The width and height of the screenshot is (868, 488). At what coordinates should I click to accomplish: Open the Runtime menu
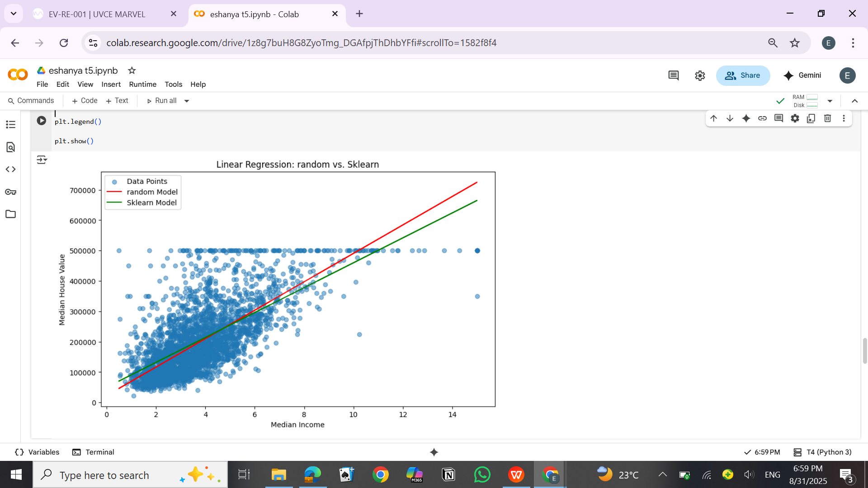[142, 84]
